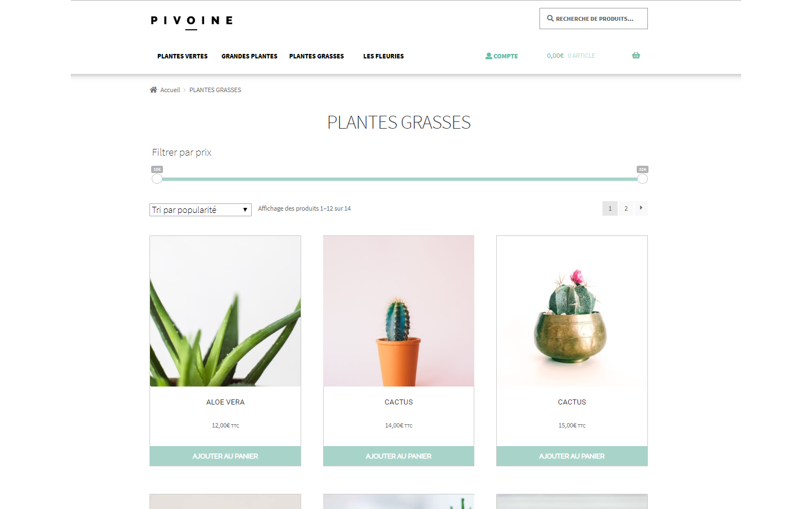Image resolution: width=812 pixels, height=509 pixels.
Task: Open GRANDES PLANTES menu
Action: [250, 56]
